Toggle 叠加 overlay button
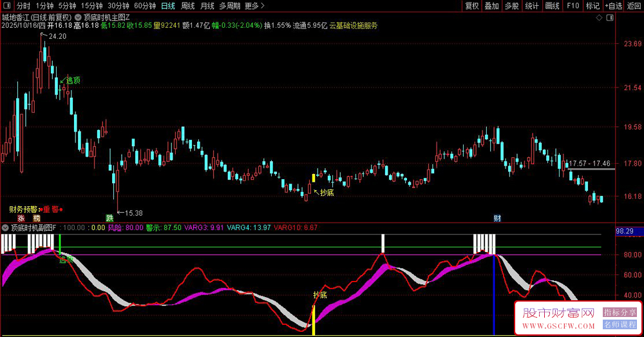The width and height of the screenshot is (644, 337). pyautogui.click(x=491, y=6)
